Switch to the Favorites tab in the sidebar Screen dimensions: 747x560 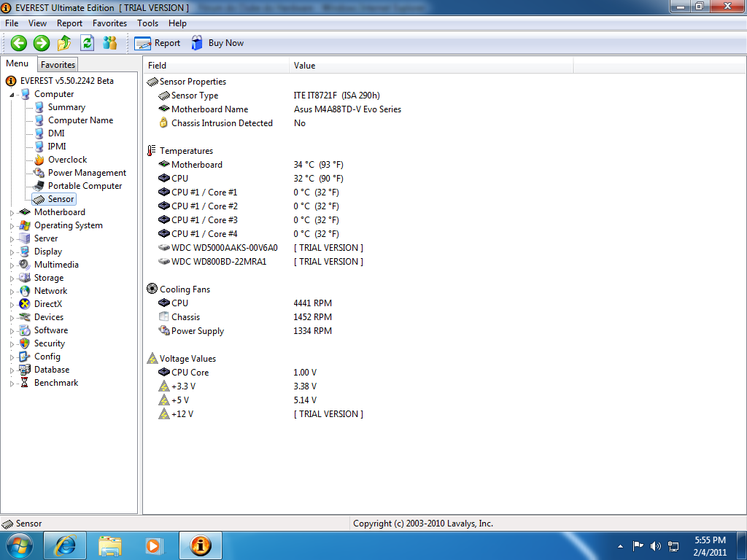58,64
